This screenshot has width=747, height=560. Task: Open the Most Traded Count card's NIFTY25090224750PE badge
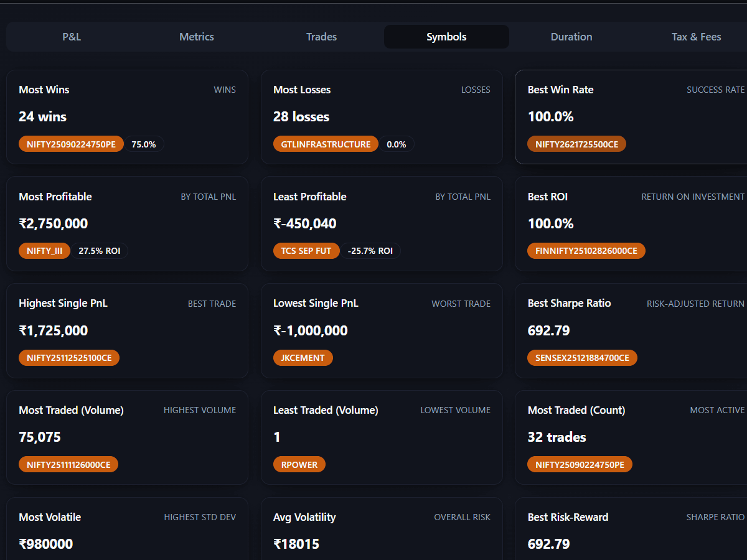click(x=580, y=464)
